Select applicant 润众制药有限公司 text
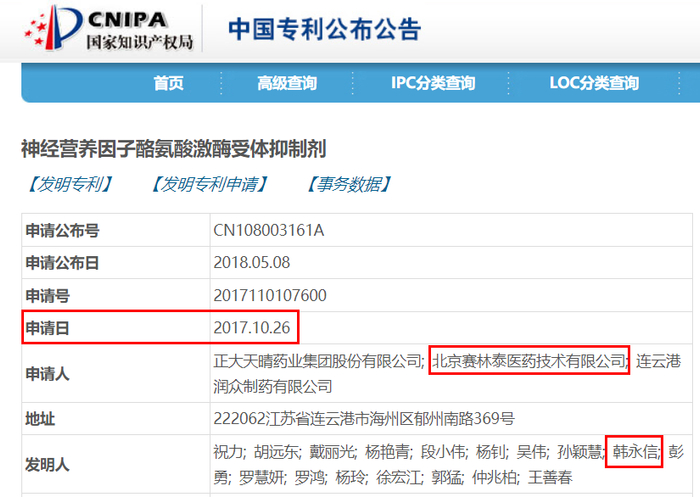 [x=273, y=386]
